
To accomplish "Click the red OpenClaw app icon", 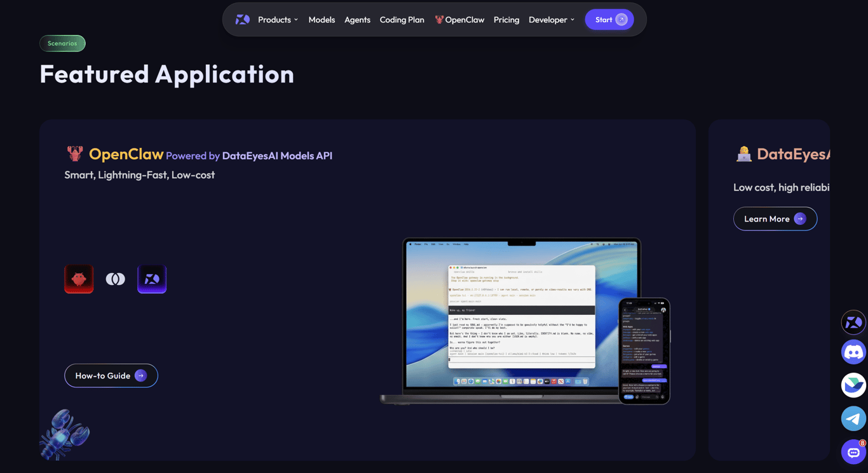I will [x=79, y=279].
